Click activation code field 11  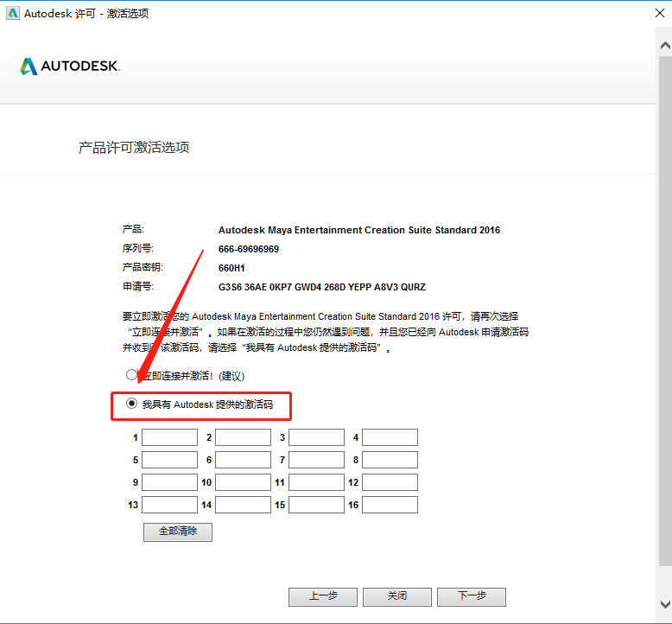316,482
